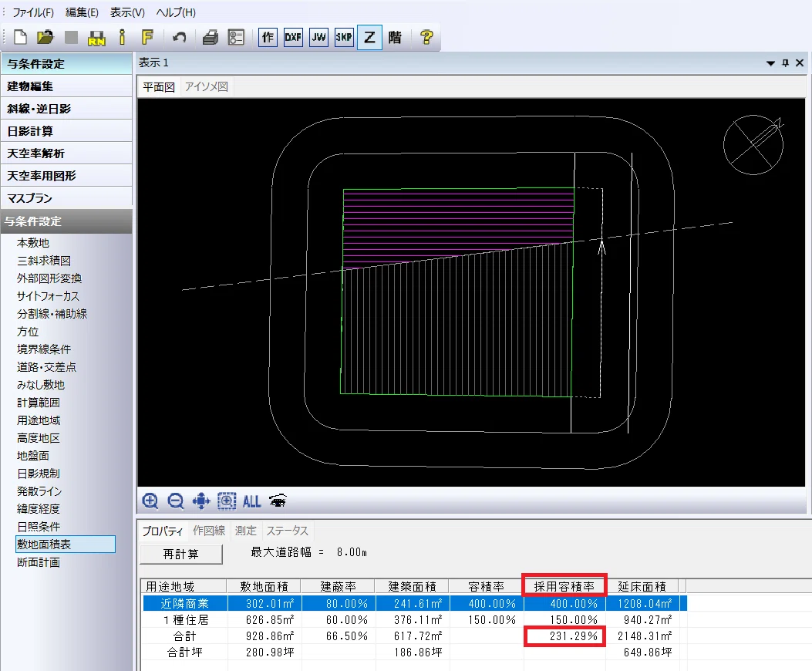Click the 231.29% total cell
The image size is (812, 671).
(564, 636)
